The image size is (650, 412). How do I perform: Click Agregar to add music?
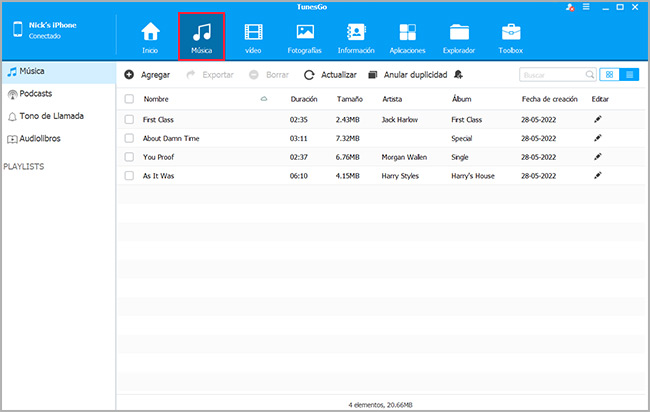(147, 75)
